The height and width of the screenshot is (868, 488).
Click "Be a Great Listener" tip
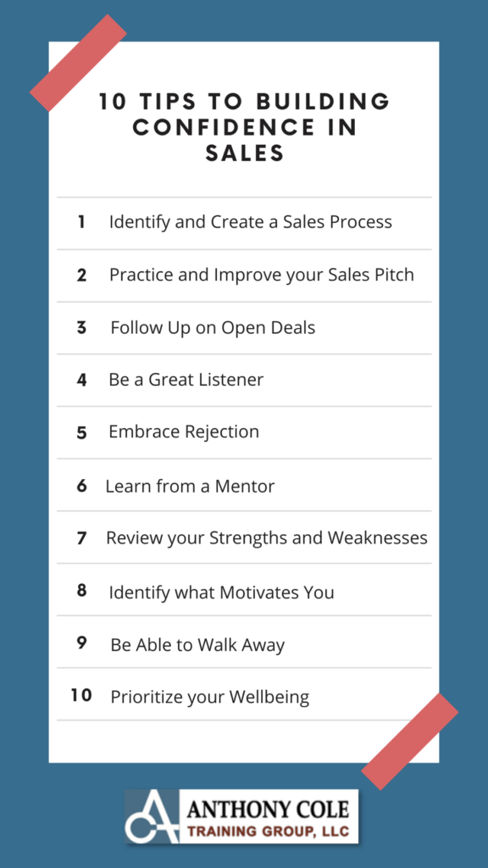[x=186, y=380]
